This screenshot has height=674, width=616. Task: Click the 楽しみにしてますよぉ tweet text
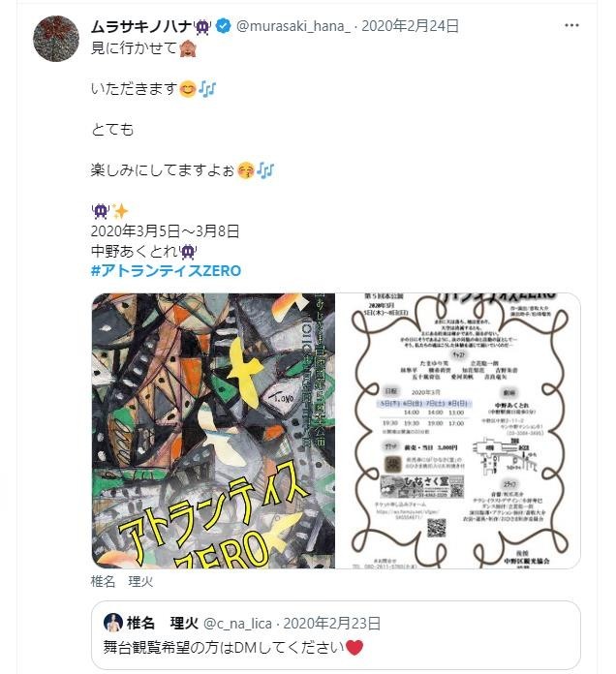(x=163, y=170)
